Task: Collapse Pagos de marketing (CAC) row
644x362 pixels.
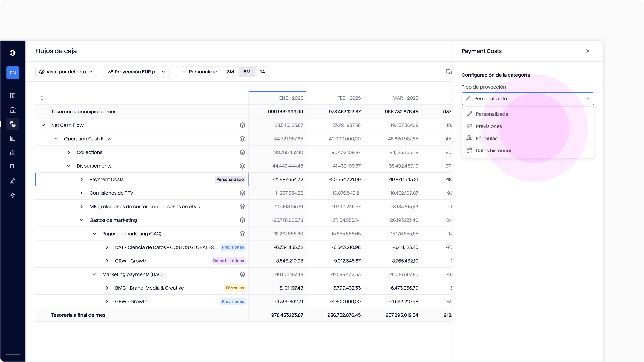Action: 94,234
